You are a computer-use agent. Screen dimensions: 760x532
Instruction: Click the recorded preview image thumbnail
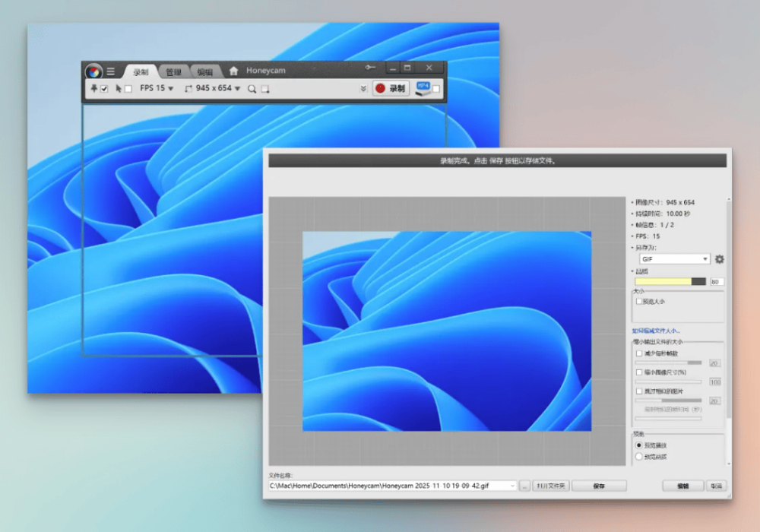(x=447, y=331)
